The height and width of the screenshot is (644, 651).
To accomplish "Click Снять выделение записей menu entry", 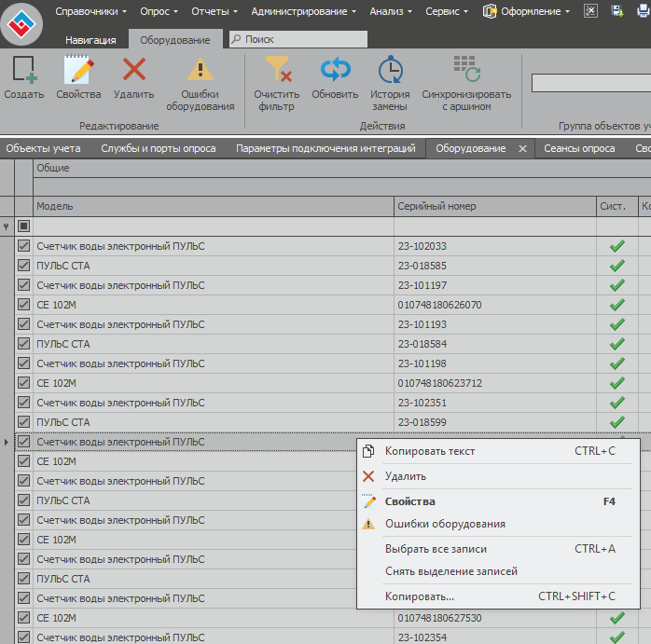I will 450,571.
